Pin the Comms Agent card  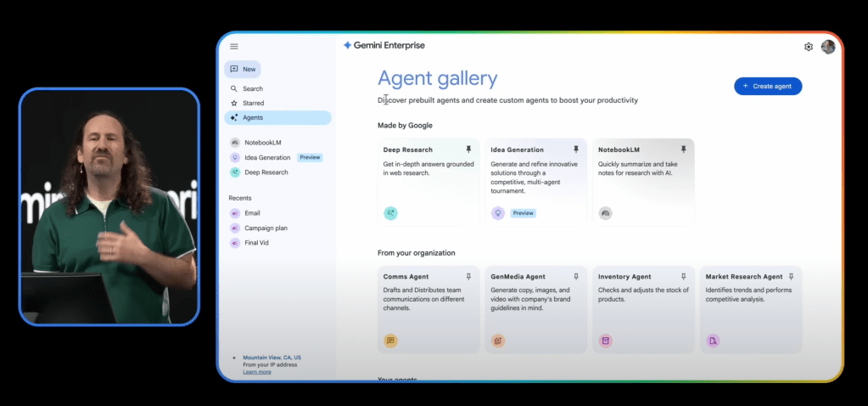tap(468, 277)
